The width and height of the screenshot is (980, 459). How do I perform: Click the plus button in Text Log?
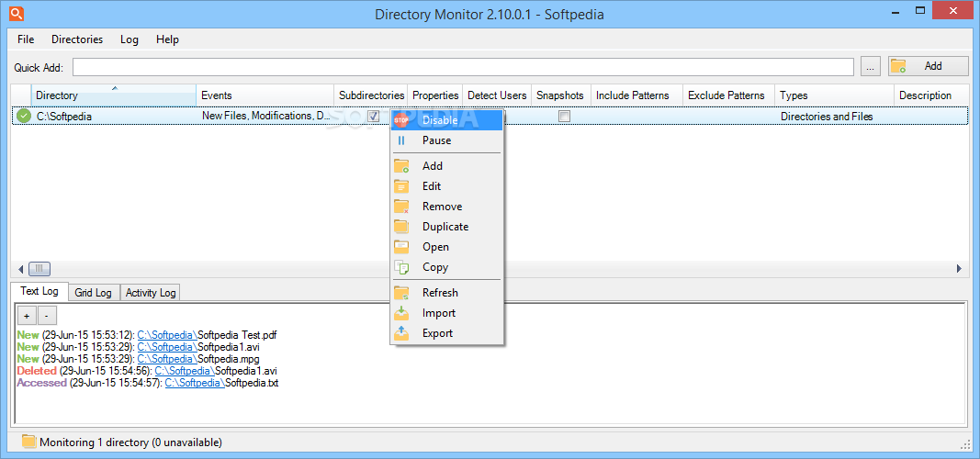point(27,316)
